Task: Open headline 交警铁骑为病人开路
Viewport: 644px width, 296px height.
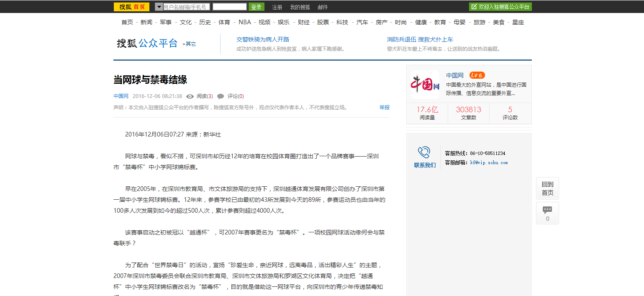Action: pos(263,39)
